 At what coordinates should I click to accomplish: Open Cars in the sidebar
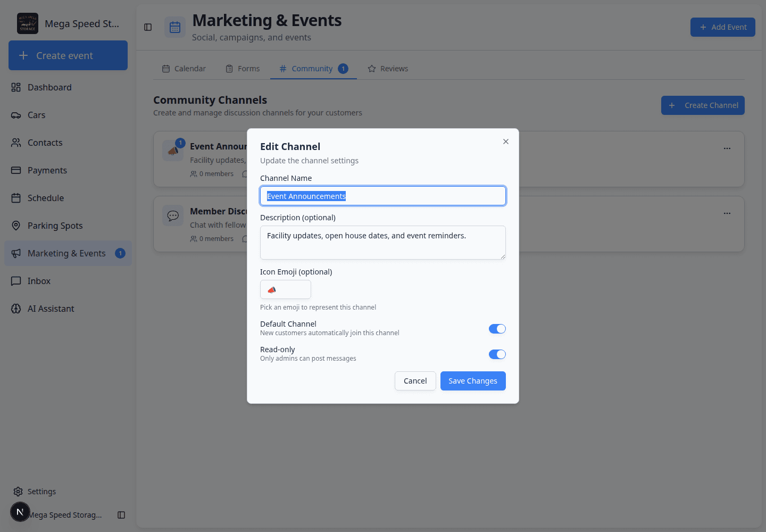tap(68, 115)
